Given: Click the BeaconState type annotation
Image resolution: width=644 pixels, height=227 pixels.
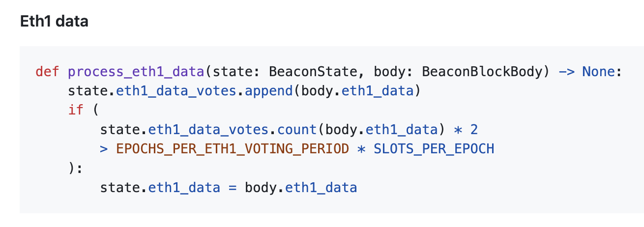Looking at the screenshot, I should click(x=313, y=72).
